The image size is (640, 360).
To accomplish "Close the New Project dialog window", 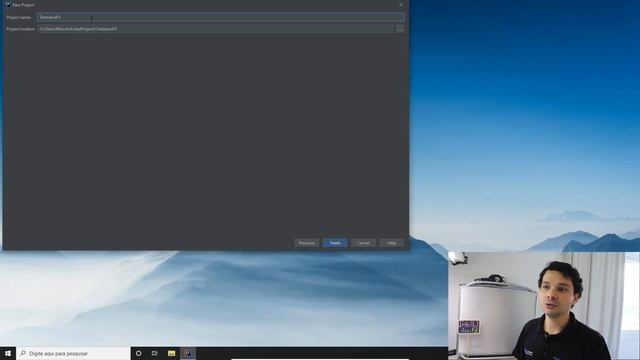I will pos(401,4).
